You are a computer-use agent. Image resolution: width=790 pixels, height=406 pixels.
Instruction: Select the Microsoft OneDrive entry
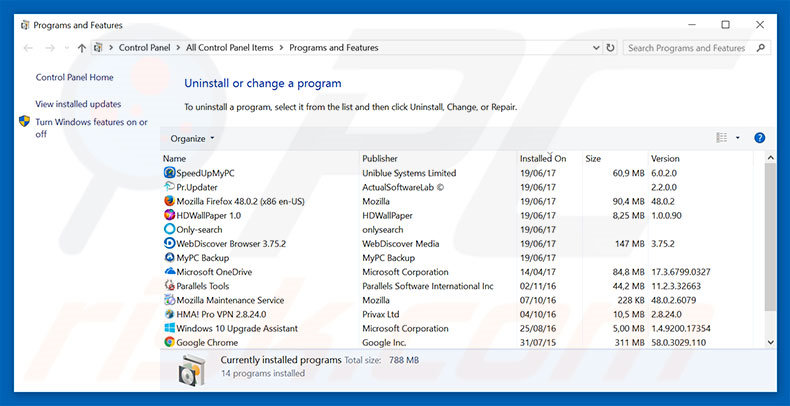click(x=214, y=272)
